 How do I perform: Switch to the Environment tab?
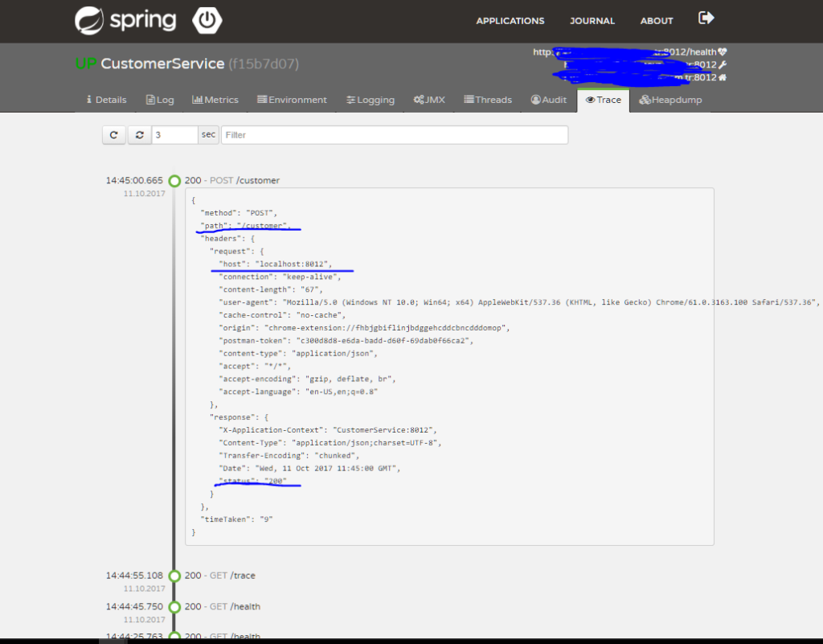292,99
